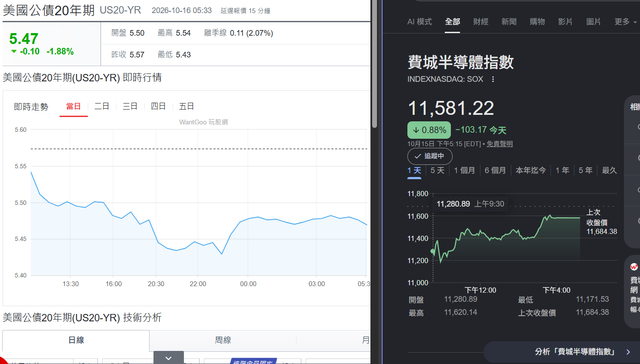Open the 周線 technical analysis tab
The image size is (640, 364).
tap(223, 340)
